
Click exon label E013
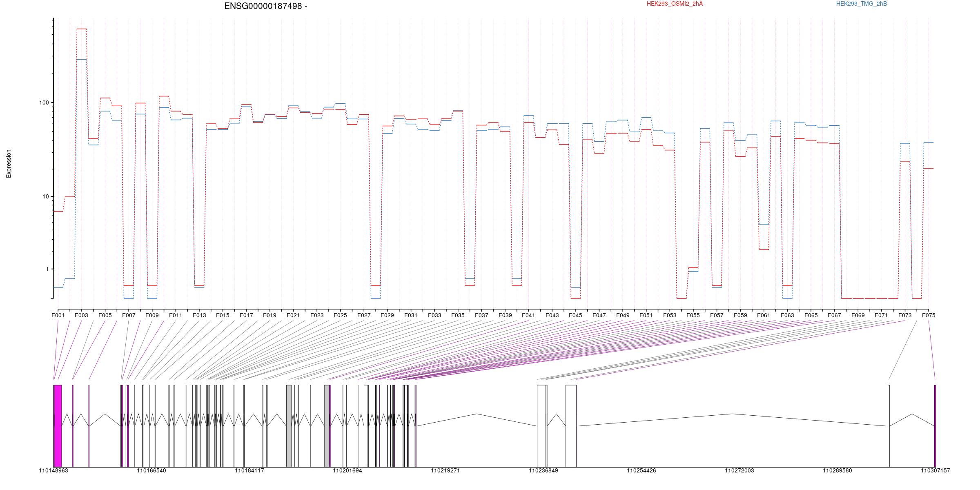coord(199,315)
